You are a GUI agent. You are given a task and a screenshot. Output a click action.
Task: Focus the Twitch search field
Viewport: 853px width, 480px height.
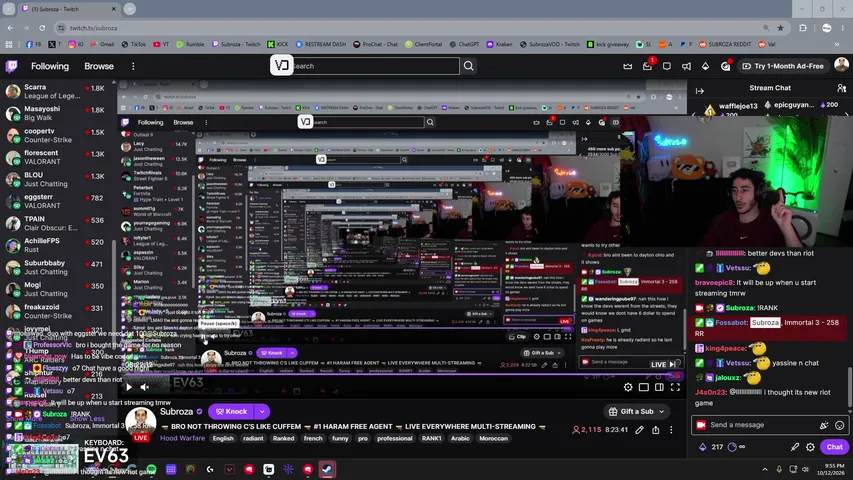(375, 66)
